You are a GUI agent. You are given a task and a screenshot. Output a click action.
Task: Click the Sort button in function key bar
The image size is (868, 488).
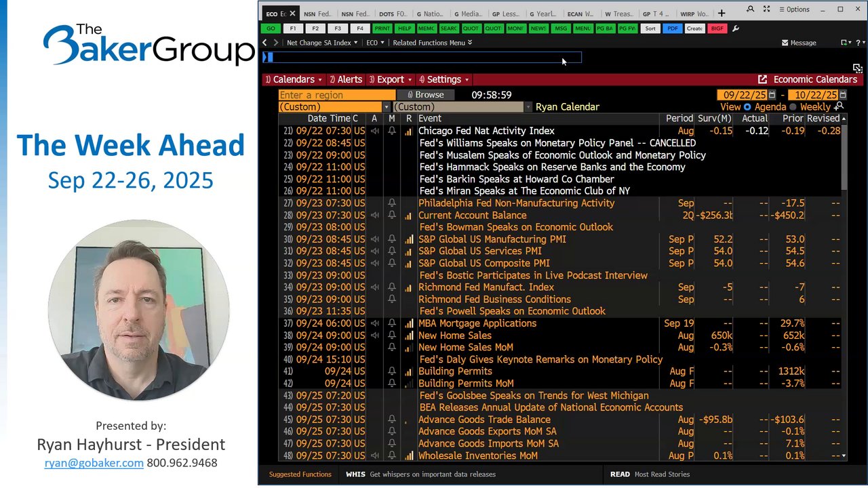[x=650, y=28]
